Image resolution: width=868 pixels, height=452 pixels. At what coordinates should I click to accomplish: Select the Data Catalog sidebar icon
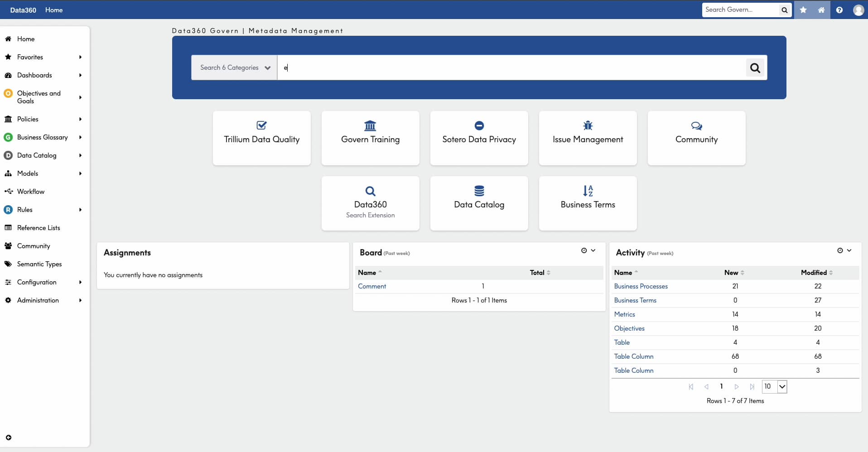click(8, 155)
